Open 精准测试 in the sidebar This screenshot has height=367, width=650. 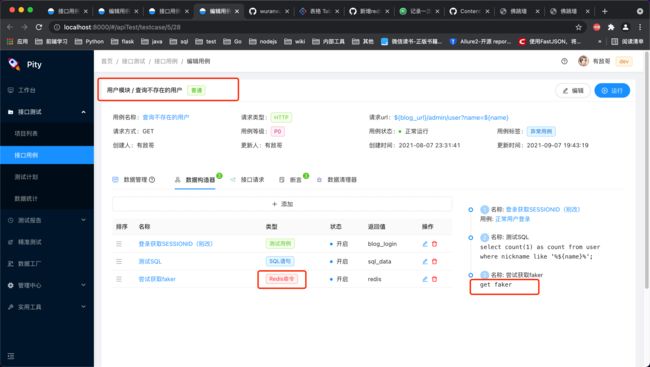[x=47, y=242]
